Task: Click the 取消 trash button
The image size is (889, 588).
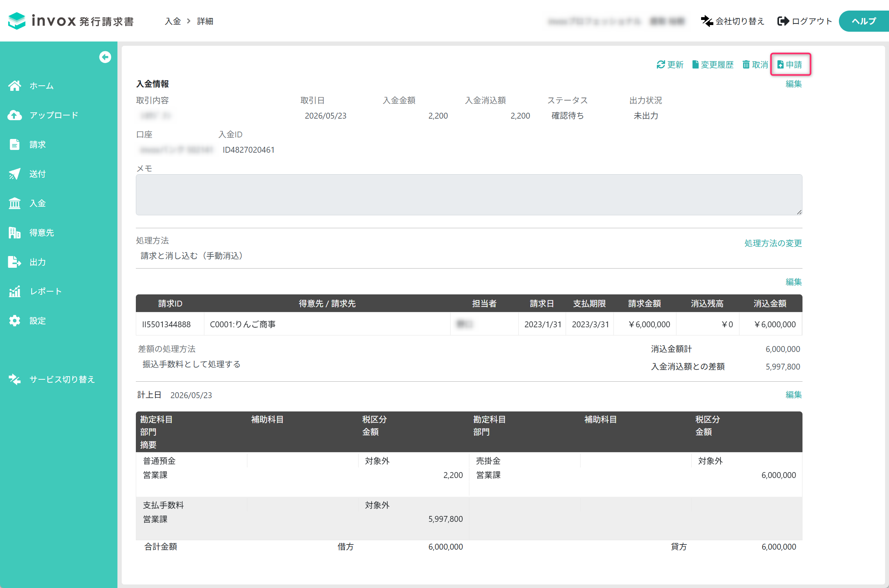Action: pyautogui.click(x=756, y=65)
